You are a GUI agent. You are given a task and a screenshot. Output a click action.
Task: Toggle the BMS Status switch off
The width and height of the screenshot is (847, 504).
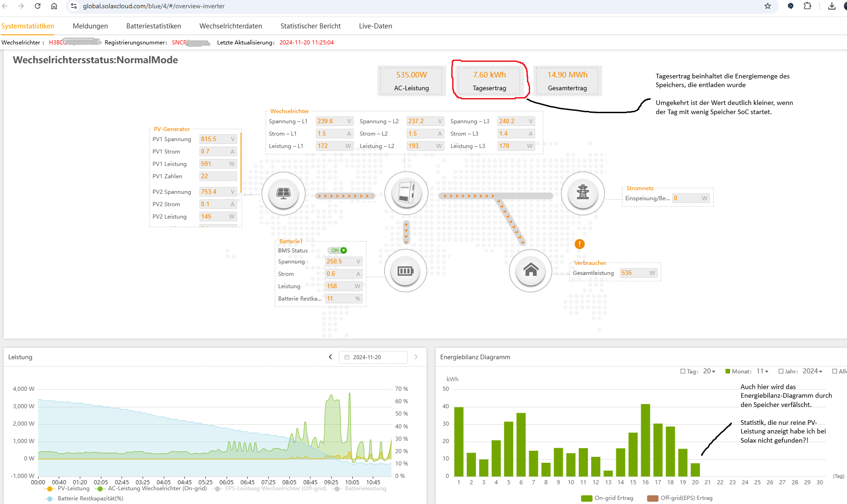pos(337,250)
